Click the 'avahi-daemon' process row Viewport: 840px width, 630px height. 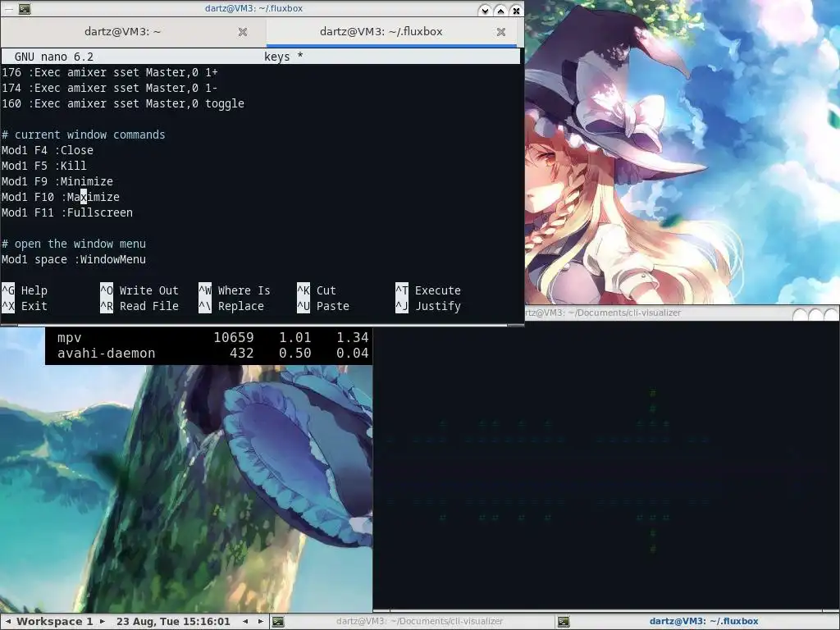pyautogui.click(x=212, y=353)
